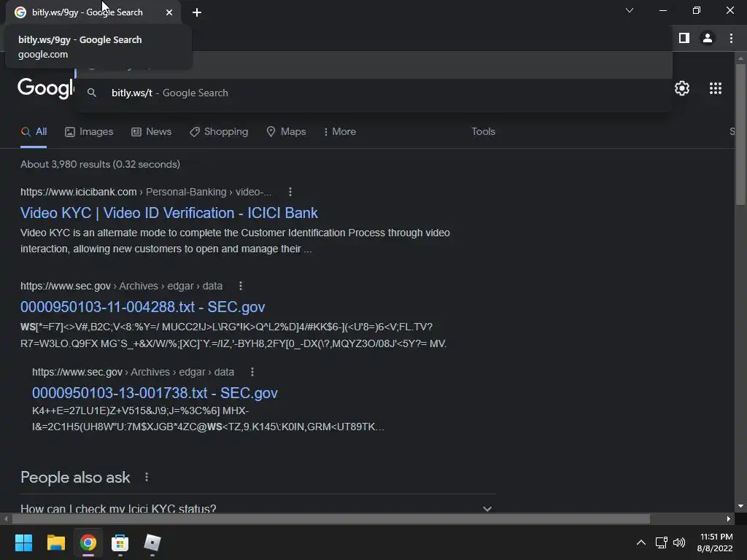Screen dimensions: 747x560
Task: Click the 'About 3,980 results' text
Action: pos(100,164)
